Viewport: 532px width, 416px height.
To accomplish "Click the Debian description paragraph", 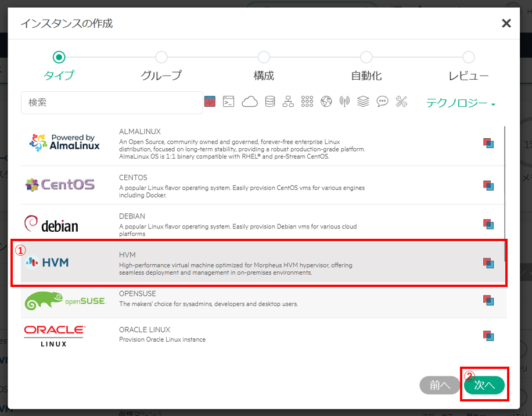I will coord(238,231).
